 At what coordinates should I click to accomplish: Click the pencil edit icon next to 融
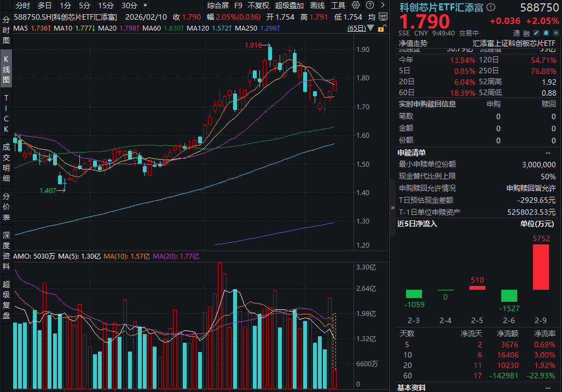536,32
